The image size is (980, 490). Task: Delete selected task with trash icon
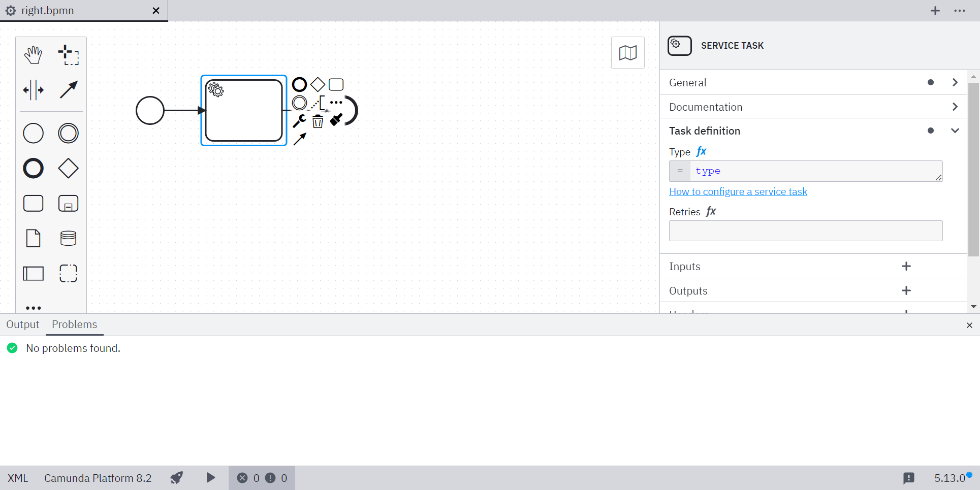pos(318,121)
